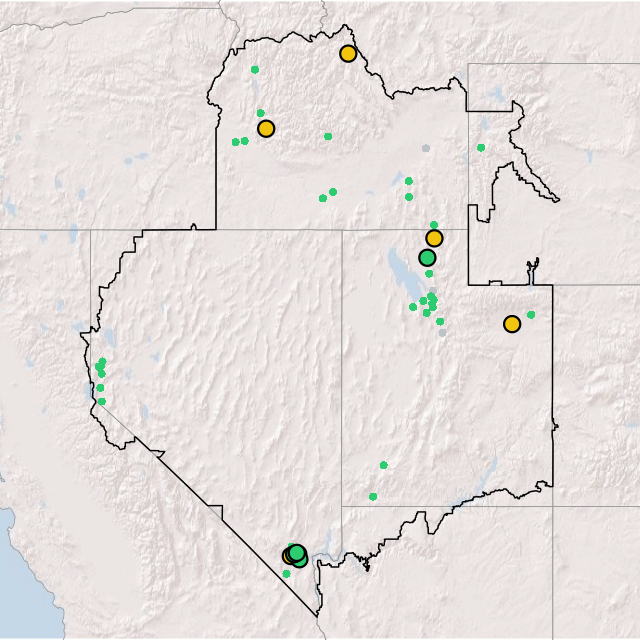640x640 pixels.
Task: Click small green dot in far northeast area
Action: point(481,148)
